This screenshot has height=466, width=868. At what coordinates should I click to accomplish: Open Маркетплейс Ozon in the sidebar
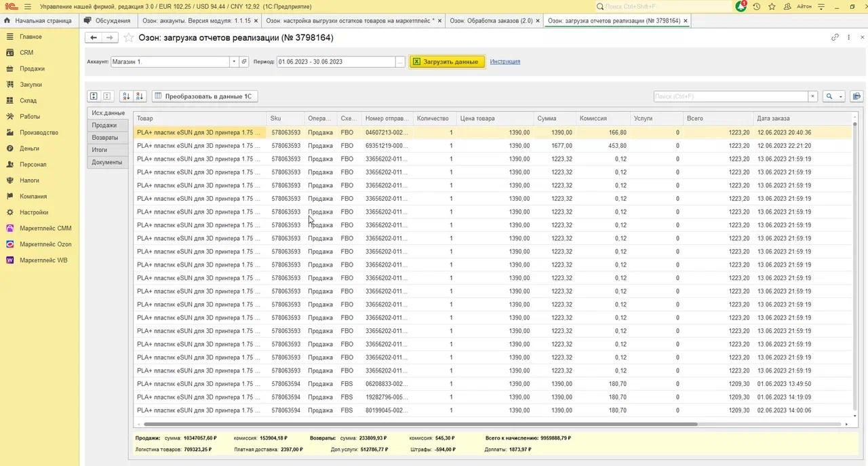[x=45, y=244]
